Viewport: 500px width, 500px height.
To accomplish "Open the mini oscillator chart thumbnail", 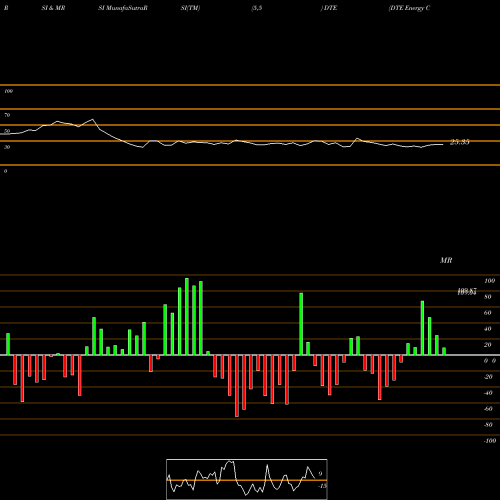I will click(x=247, y=479).
